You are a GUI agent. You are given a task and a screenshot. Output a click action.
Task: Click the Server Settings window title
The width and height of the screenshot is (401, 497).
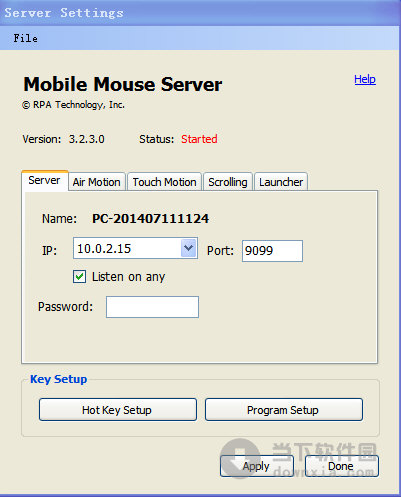[x=64, y=13]
